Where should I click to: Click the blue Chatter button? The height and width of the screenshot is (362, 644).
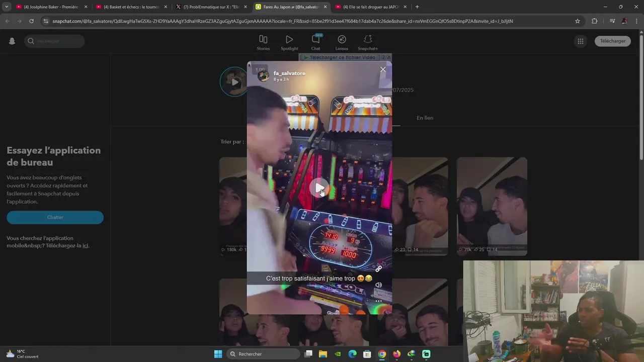pos(55,217)
